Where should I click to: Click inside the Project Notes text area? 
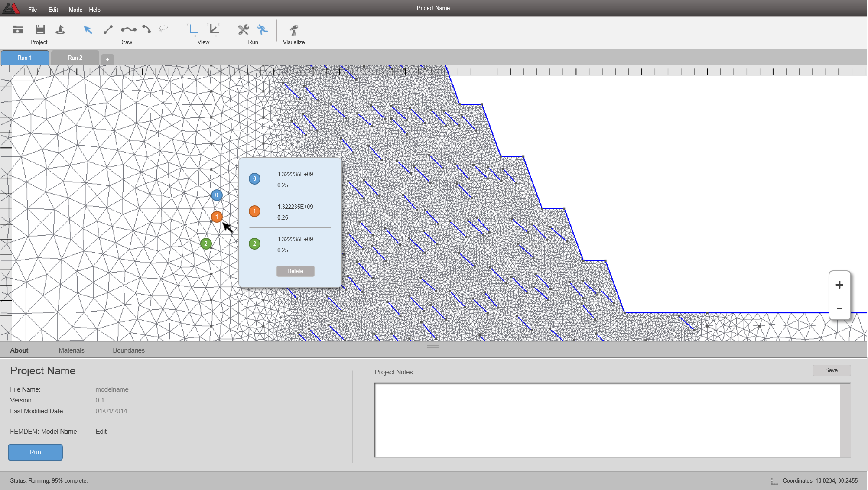(x=607, y=420)
